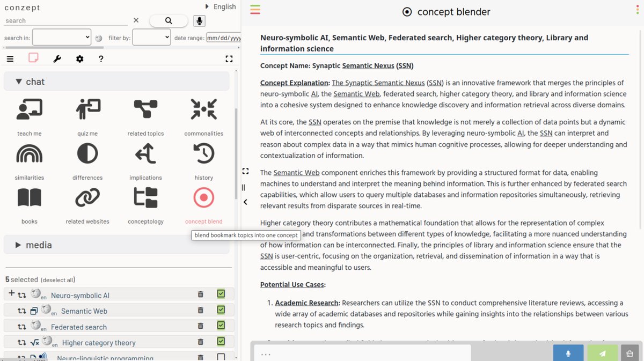The image size is (644, 361).
Task: Start voice search with microphone icon
Action: tap(199, 21)
